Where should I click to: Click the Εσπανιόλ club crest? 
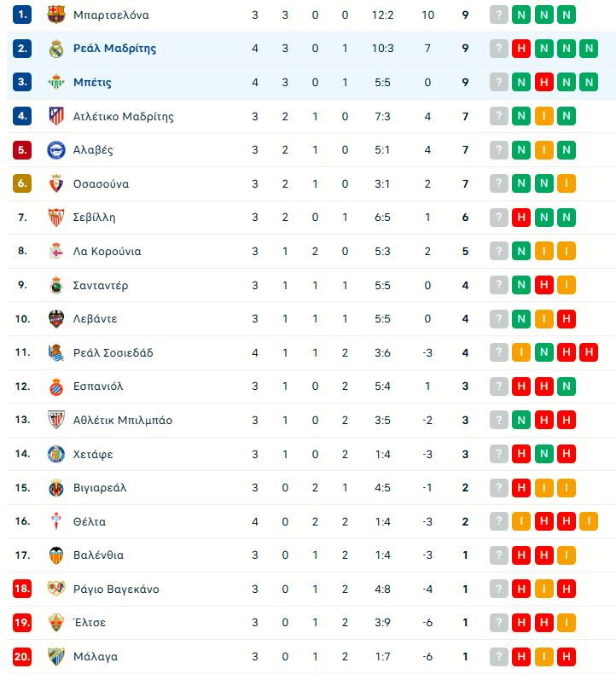(x=55, y=386)
